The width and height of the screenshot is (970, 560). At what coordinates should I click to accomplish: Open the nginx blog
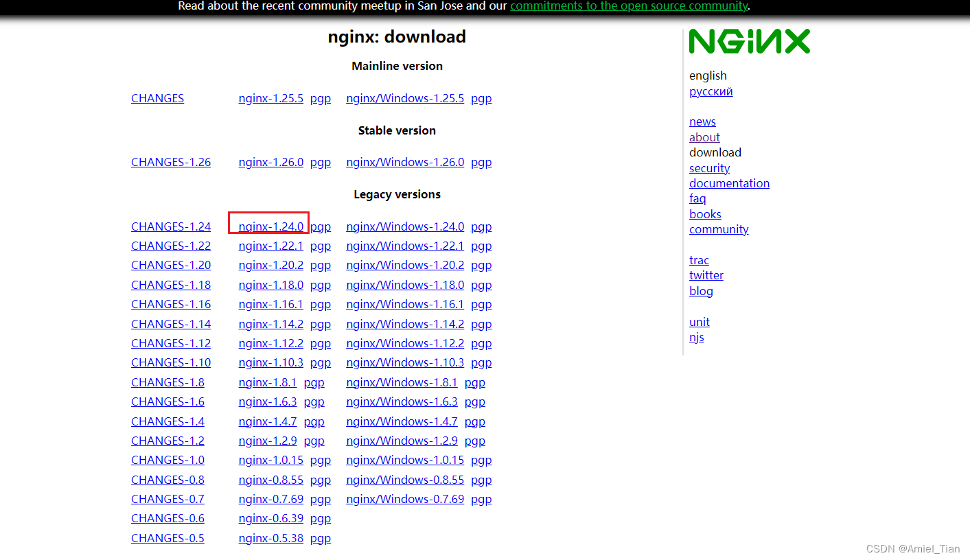coord(701,290)
